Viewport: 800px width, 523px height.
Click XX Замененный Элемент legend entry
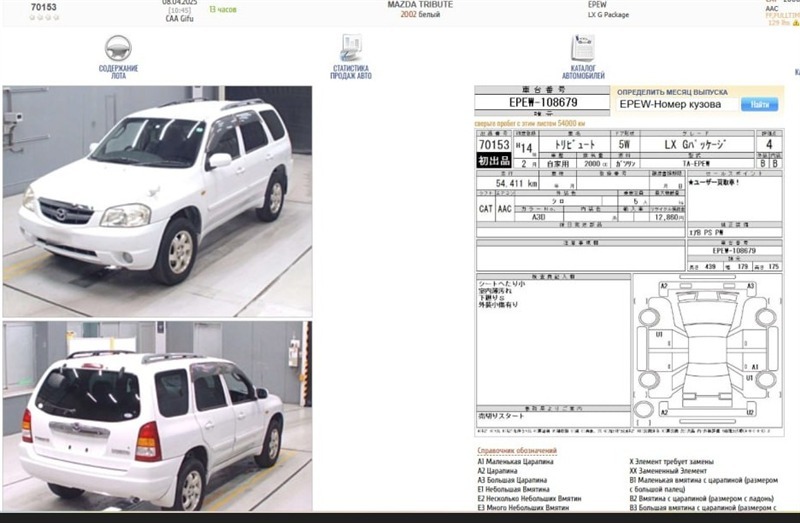(x=668, y=470)
